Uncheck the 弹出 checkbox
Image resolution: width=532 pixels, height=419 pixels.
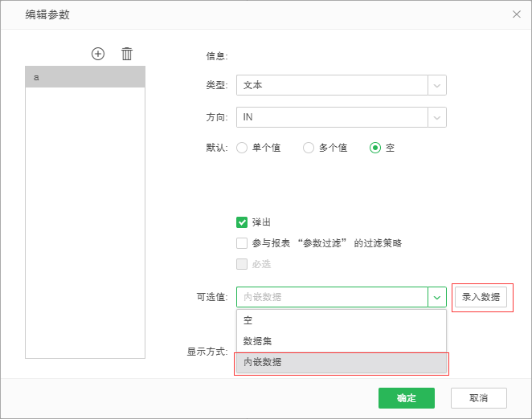tap(242, 222)
